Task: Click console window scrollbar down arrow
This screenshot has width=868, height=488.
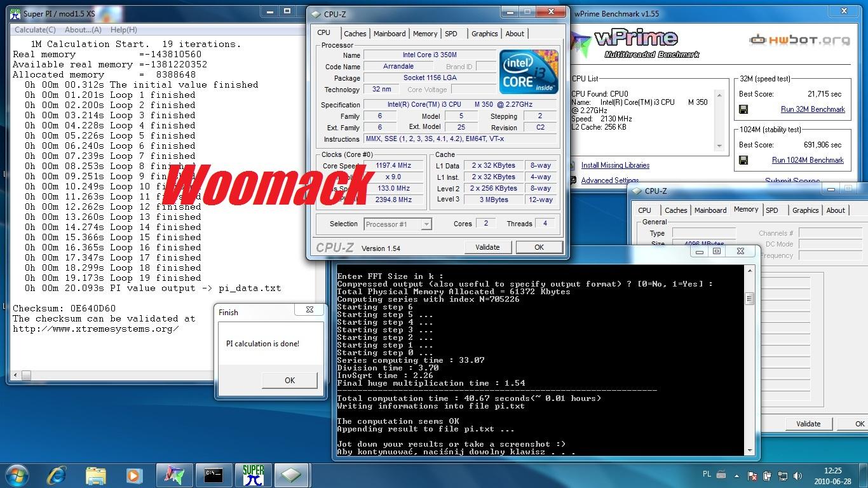Action: click(749, 450)
